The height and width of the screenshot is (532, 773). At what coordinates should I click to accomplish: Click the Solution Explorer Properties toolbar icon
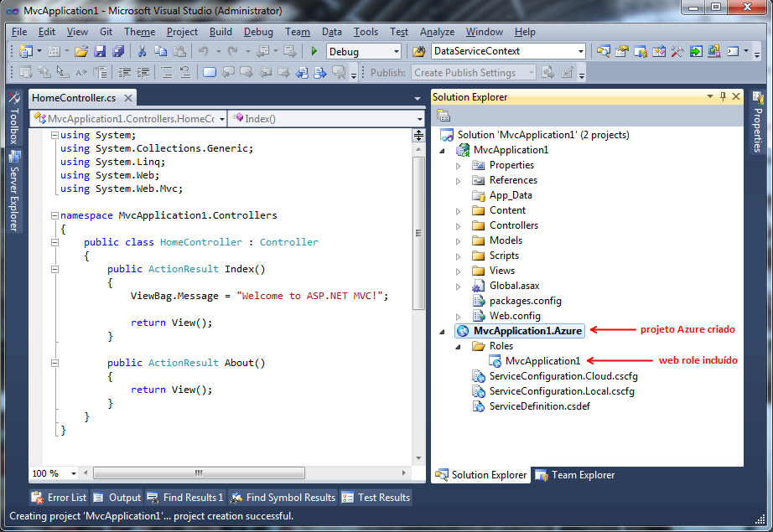click(x=444, y=116)
